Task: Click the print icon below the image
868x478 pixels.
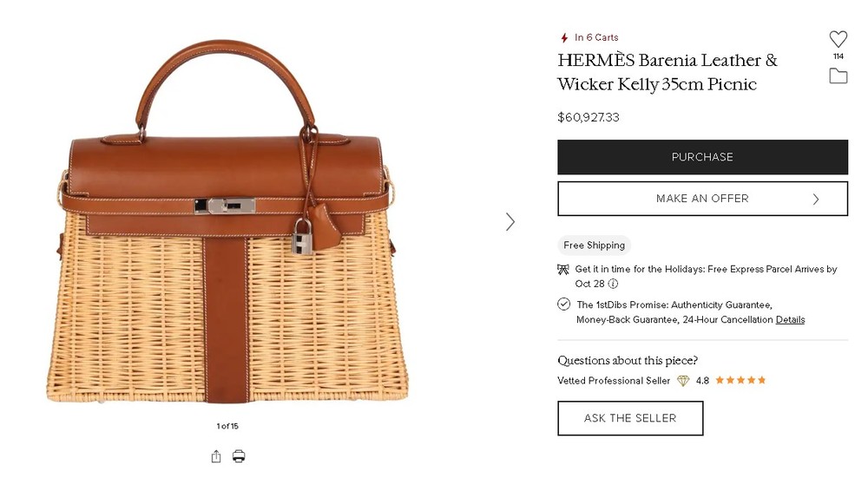Action: [x=239, y=456]
